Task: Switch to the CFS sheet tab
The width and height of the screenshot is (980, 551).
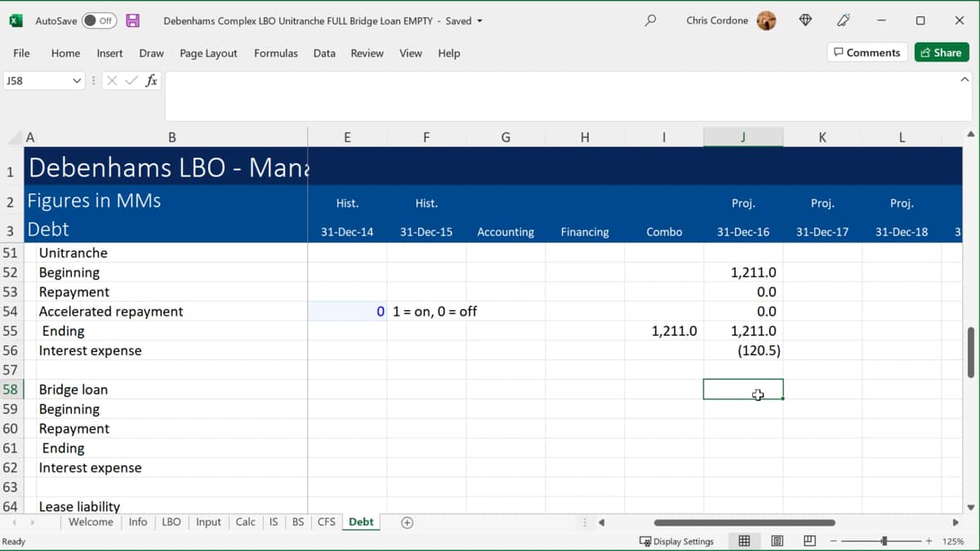Action: (x=327, y=522)
